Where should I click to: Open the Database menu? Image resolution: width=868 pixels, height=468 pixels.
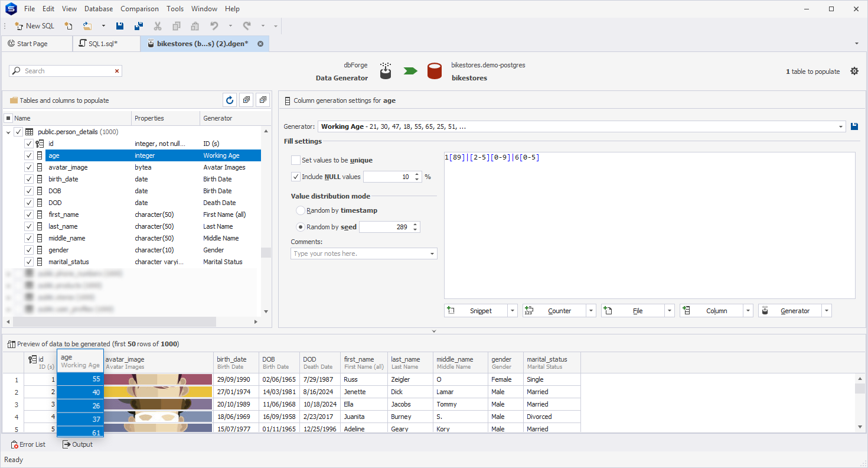click(x=99, y=9)
